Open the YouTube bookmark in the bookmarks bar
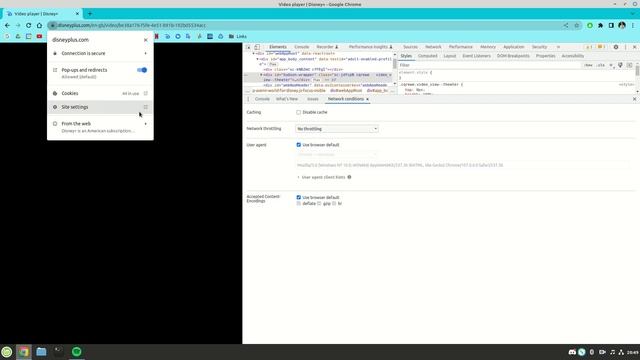The width and height of the screenshot is (640, 360). coord(39,36)
